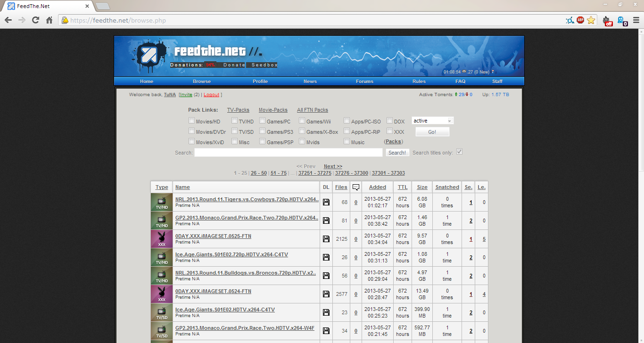
Task: Open the 'active' torrent status dropdown
Action: (432, 121)
